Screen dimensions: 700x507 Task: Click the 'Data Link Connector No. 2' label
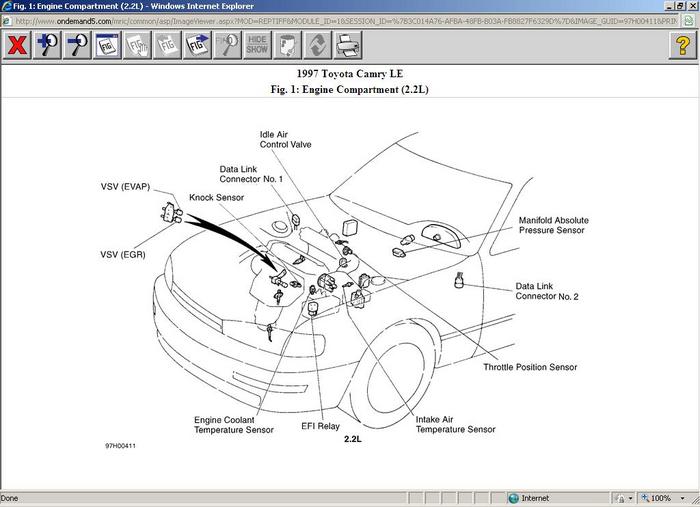[x=547, y=291]
